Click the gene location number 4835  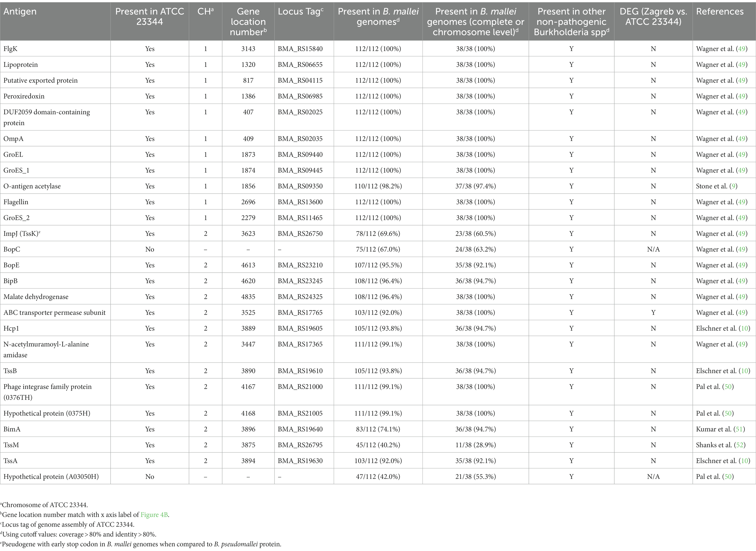tap(248, 296)
